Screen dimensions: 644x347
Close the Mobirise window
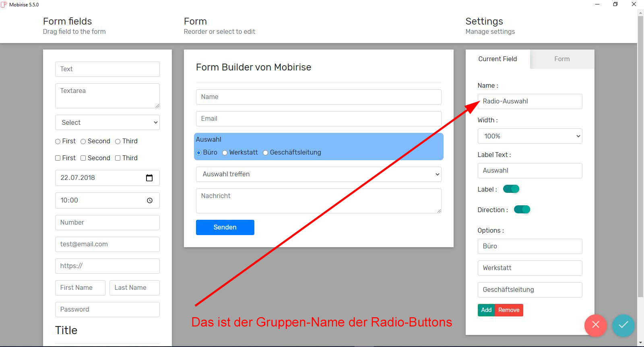pos(634,4)
